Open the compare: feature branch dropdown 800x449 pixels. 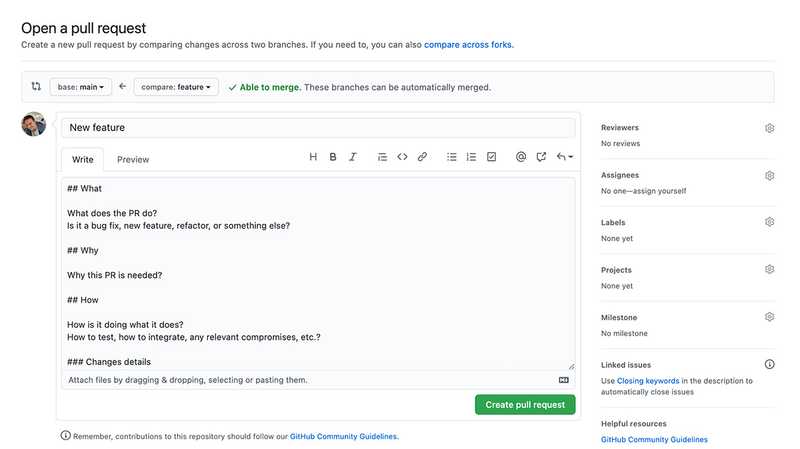pyautogui.click(x=176, y=87)
